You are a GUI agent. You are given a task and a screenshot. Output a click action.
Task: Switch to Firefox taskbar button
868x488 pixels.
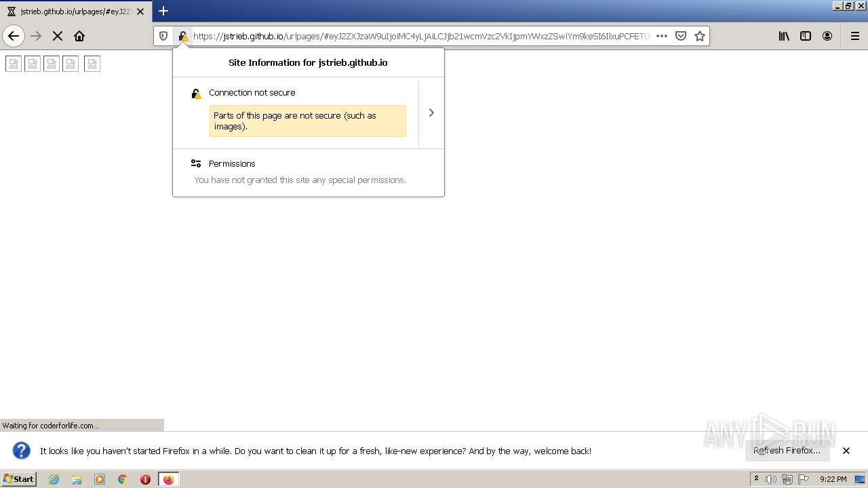pos(168,479)
